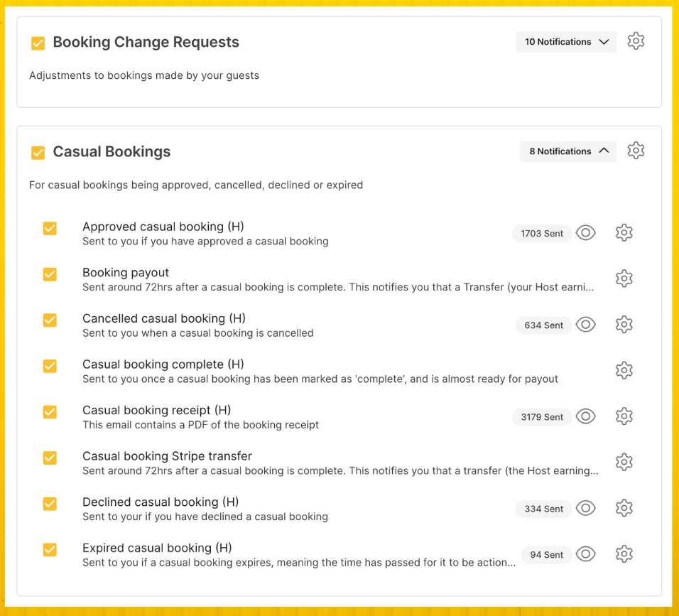Open gear settings for Casual booking receipt
Image resolution: width=679 pixels, height=616 pixels.
(x=624, y=416)
